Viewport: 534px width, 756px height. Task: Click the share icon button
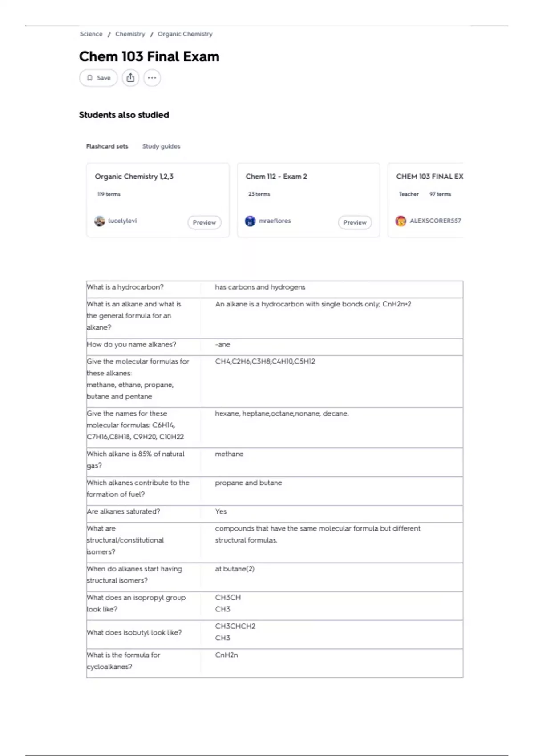(x=130, y=78)
